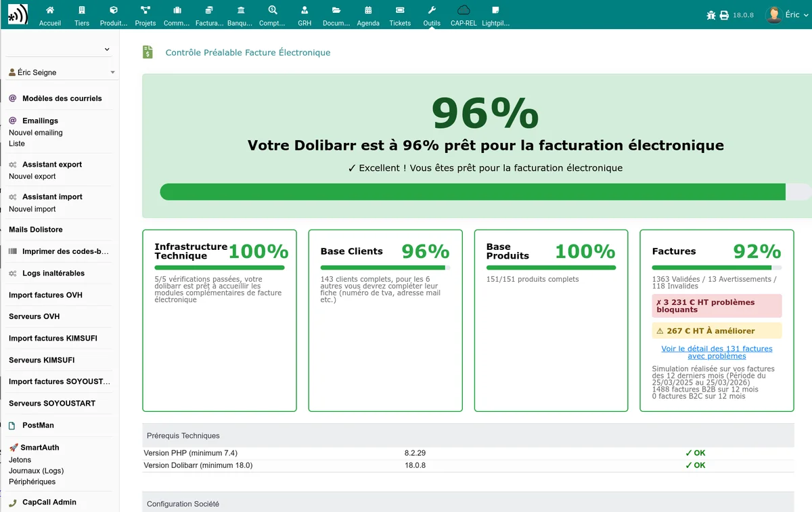Open Serveurs OVH entry
Viewport: 812px width, 512px height.
[x=35, y=317]
